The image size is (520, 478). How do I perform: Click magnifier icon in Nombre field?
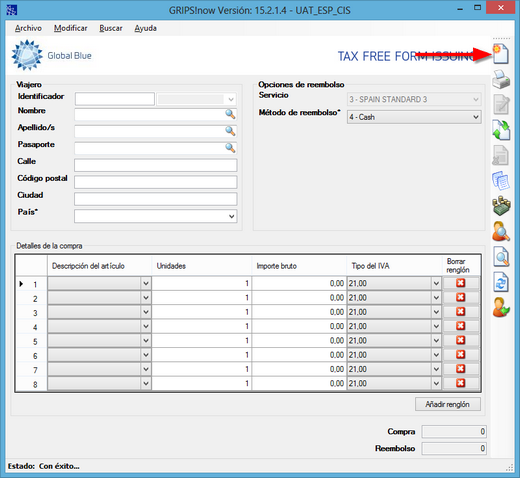230,114
